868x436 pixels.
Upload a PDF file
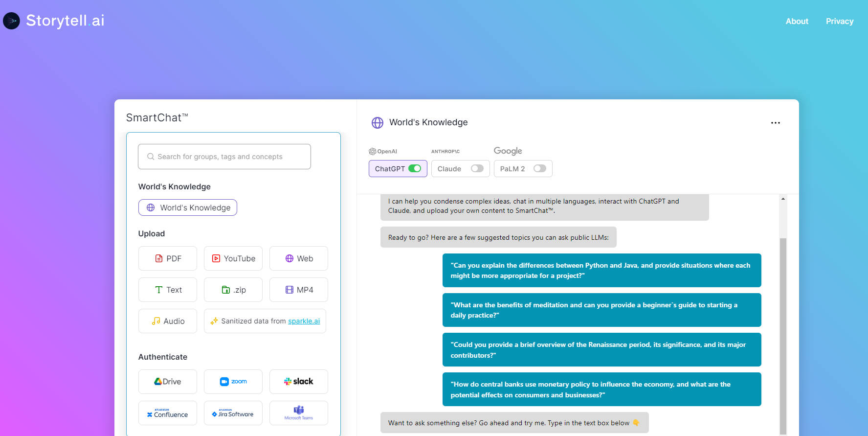tap(168, 258)
